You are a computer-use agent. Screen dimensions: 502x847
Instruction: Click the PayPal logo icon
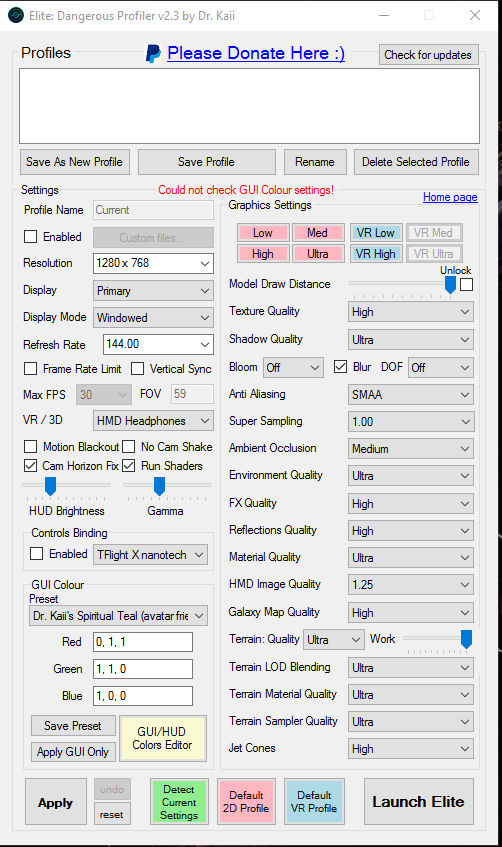click(x=153, y=53)
